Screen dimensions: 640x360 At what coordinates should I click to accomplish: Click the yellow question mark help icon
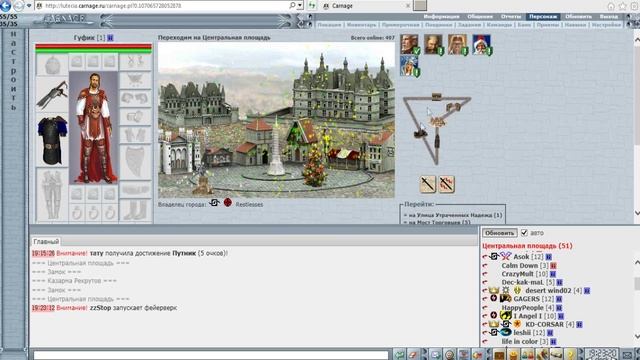pyautogui.click(x=570, y=355)
